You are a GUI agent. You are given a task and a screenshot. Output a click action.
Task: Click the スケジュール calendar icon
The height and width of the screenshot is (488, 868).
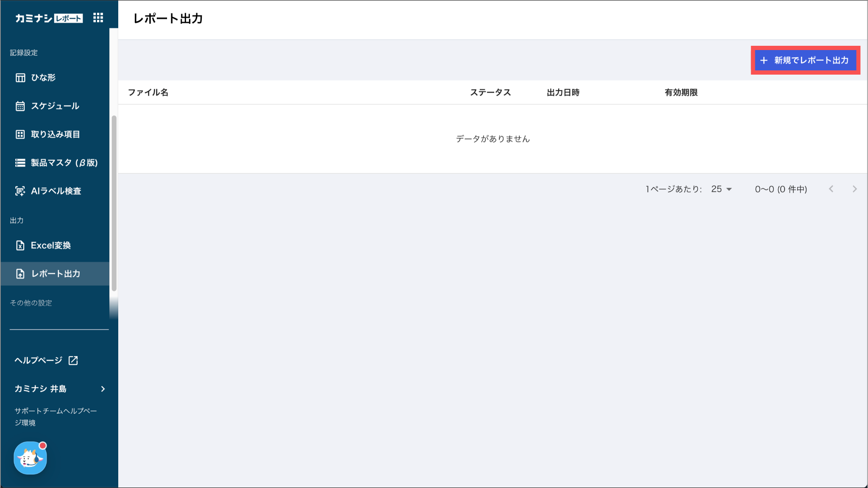pos(20,106)
